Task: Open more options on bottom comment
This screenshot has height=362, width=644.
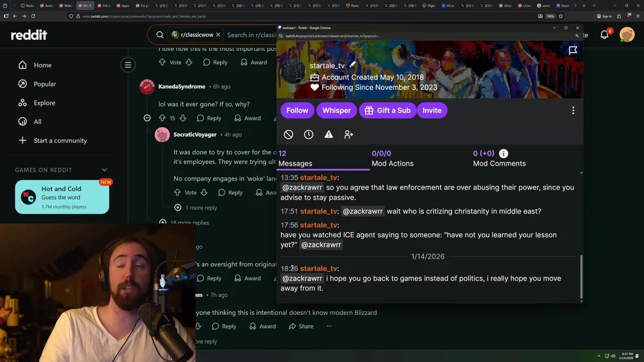Action: pos(329,326)
